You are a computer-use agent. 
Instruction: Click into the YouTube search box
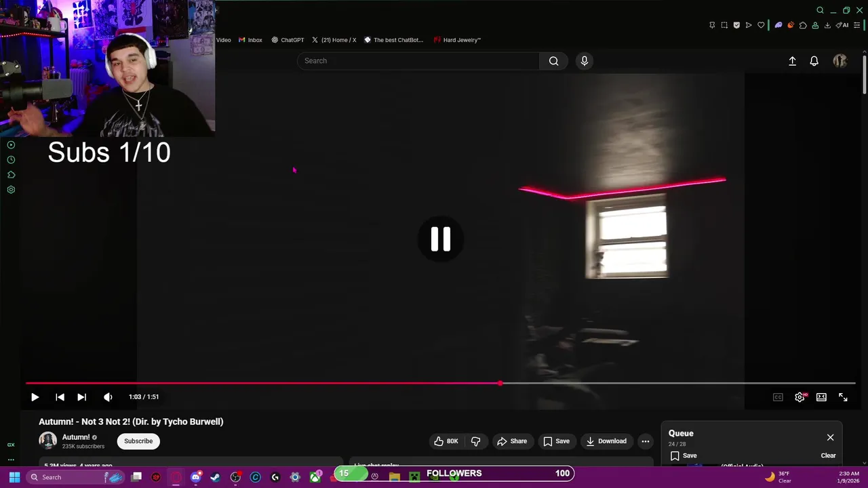pos(418,61)
